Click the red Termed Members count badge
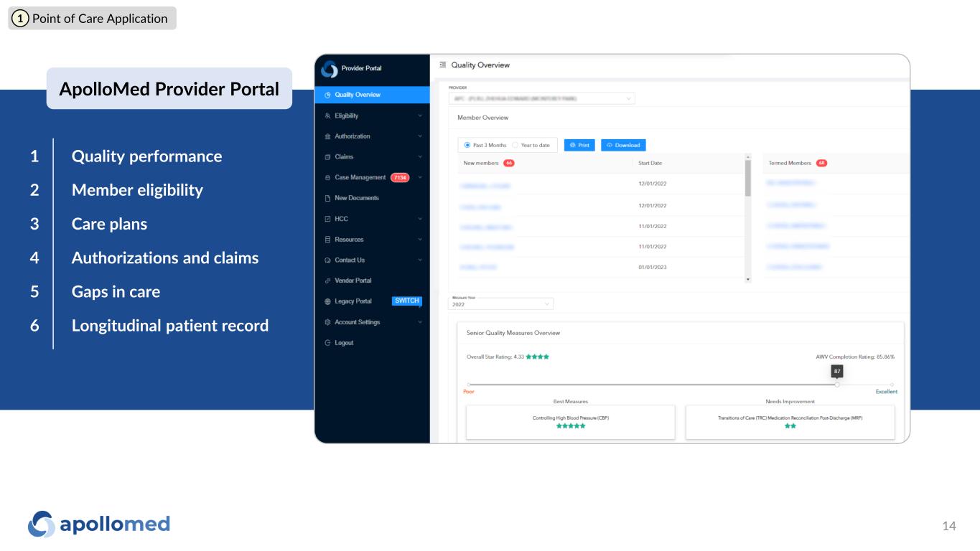The image size is (980, 551). click(x=822, y=163)
